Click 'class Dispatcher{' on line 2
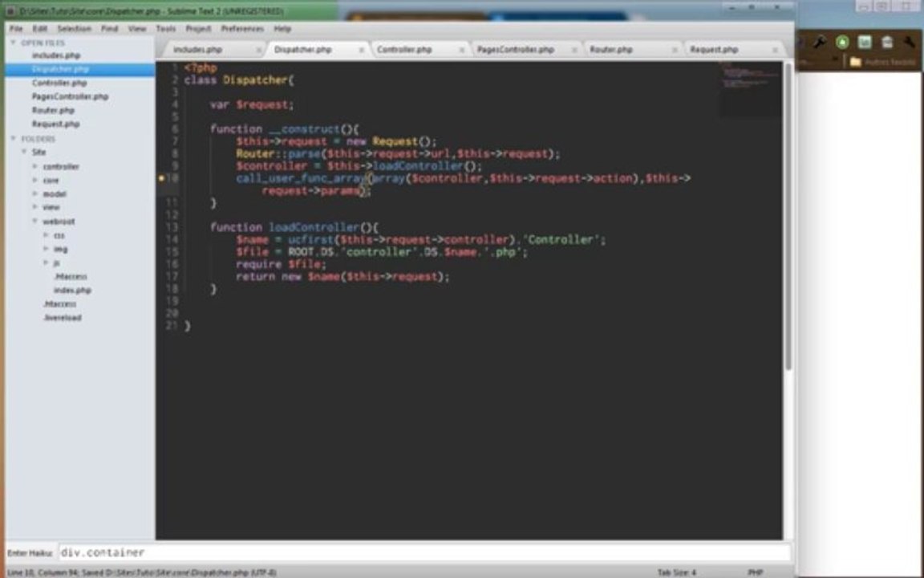 pyautogui.click(x=239, y=80)
